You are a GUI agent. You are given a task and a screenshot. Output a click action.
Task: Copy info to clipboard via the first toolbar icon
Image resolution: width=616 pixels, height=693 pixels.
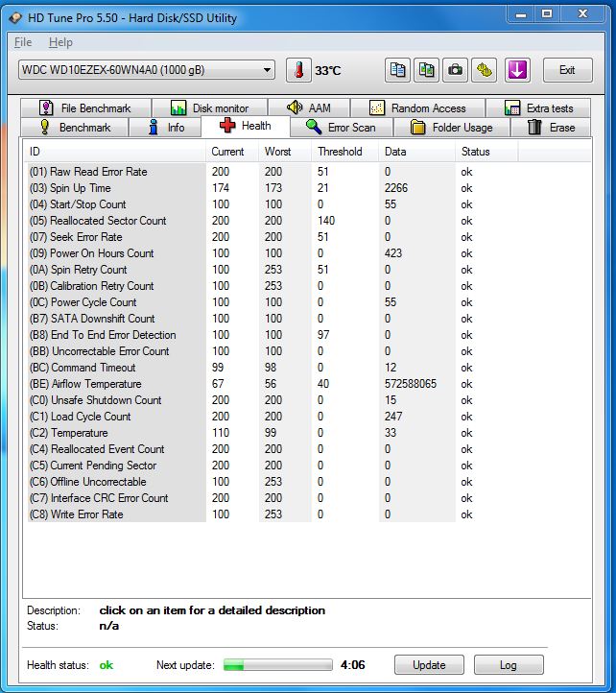[397, 70]
